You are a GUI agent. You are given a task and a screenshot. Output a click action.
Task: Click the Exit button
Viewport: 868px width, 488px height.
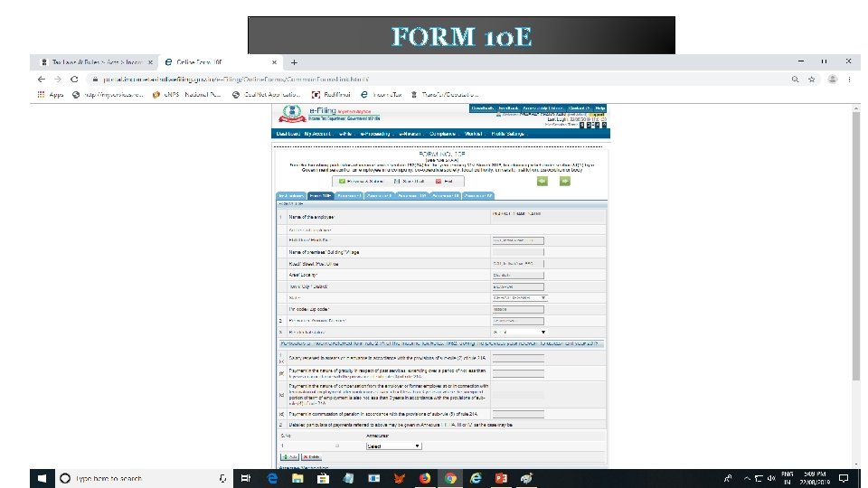pos(445,182)
